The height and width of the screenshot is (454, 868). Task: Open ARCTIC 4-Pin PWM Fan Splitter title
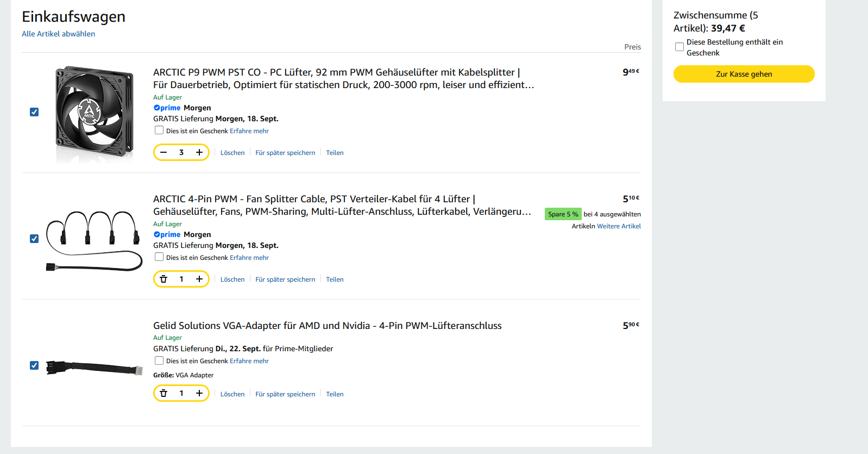[342, 205]
